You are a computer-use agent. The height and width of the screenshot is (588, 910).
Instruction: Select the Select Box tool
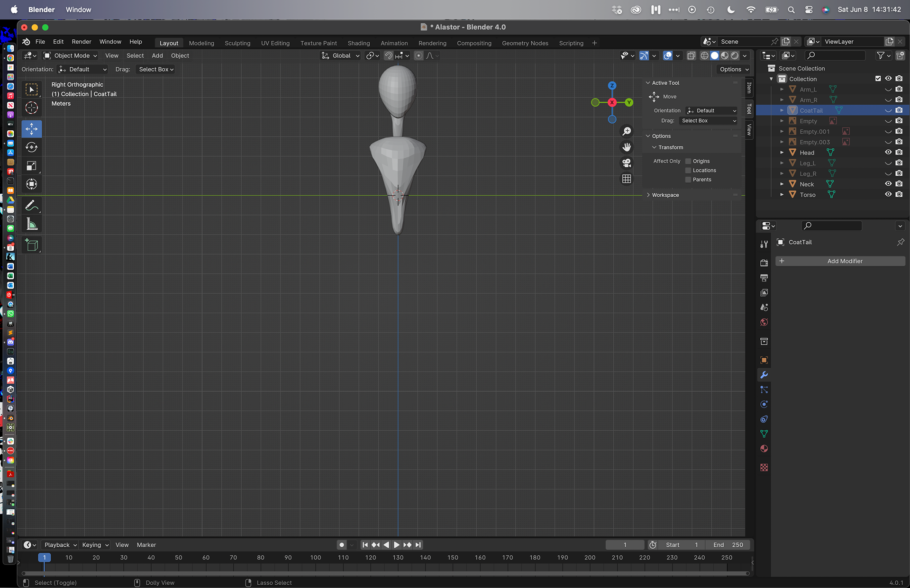(x=31, y=90)
